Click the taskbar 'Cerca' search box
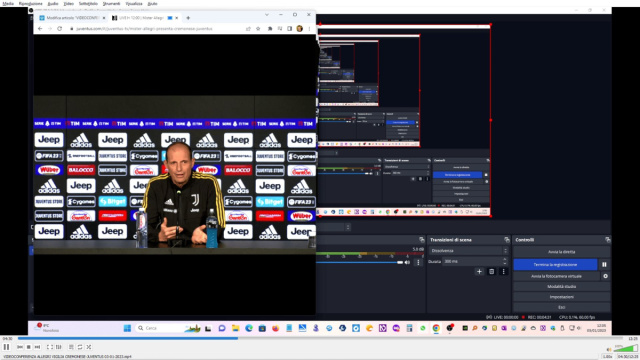 168,328
